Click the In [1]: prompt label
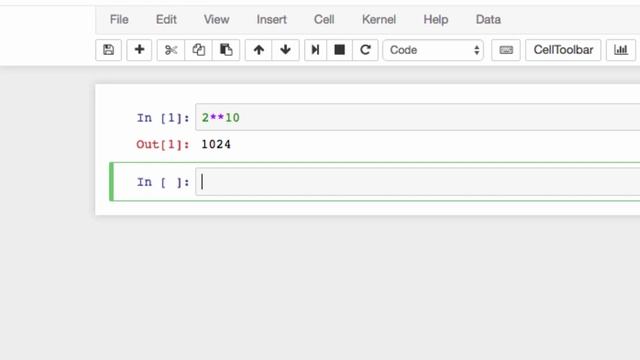The height and width of the screenshot is (360, 640). point(163,118)
